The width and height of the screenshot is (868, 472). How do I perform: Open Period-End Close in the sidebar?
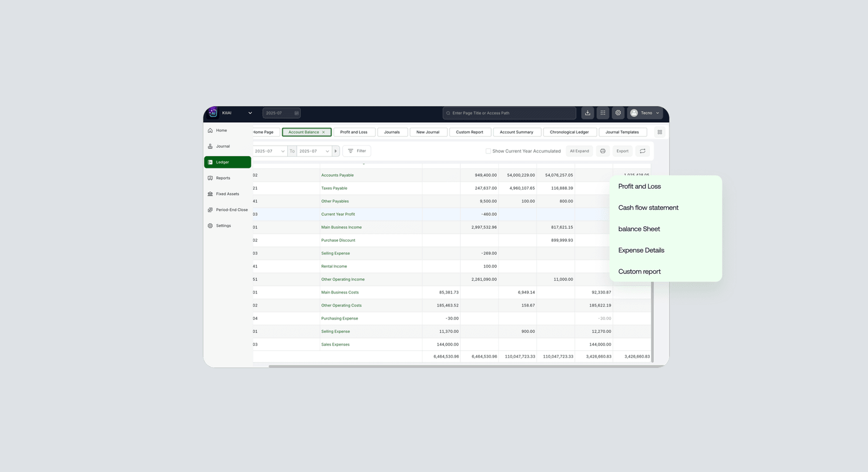tap(231, 210)
